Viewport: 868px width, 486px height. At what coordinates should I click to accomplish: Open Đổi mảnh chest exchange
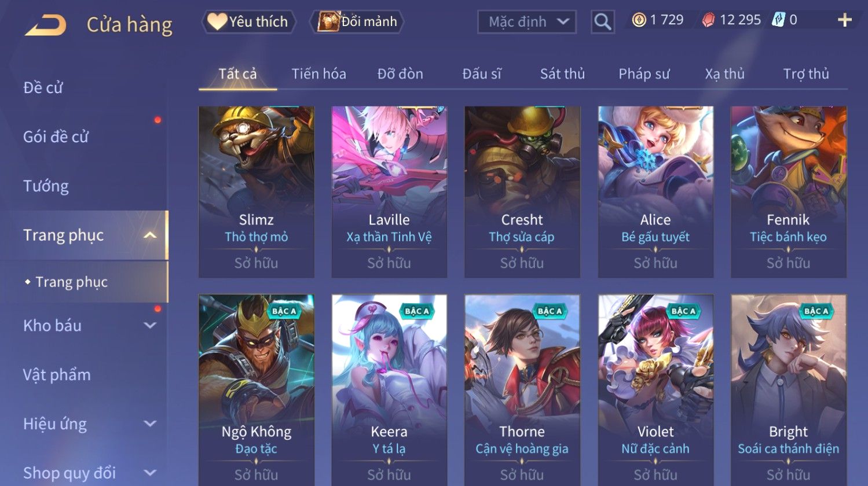(357, 22)
